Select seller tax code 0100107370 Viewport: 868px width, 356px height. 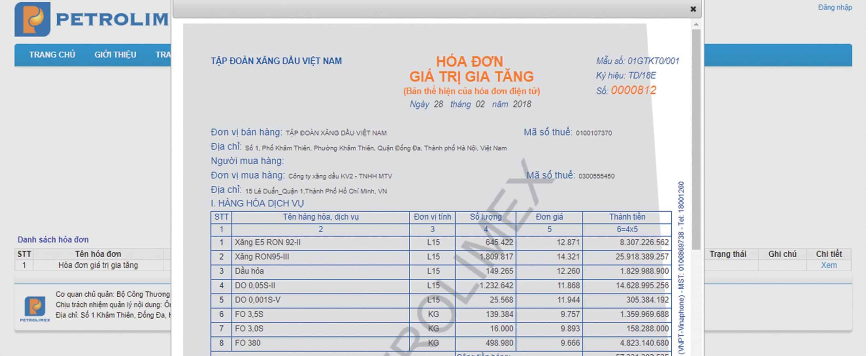pyautogui.click(x=594, y=133)
